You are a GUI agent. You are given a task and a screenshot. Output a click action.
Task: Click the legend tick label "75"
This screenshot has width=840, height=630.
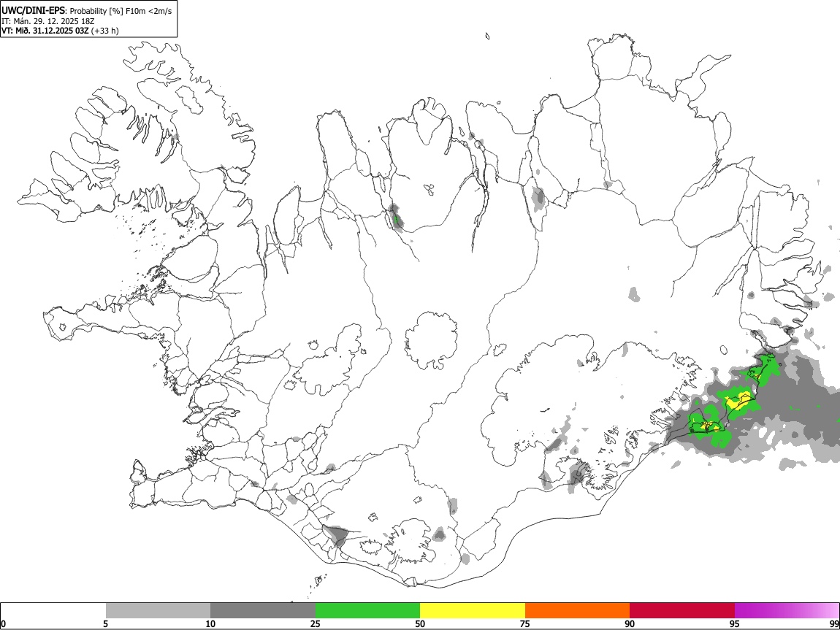[525, 623]
